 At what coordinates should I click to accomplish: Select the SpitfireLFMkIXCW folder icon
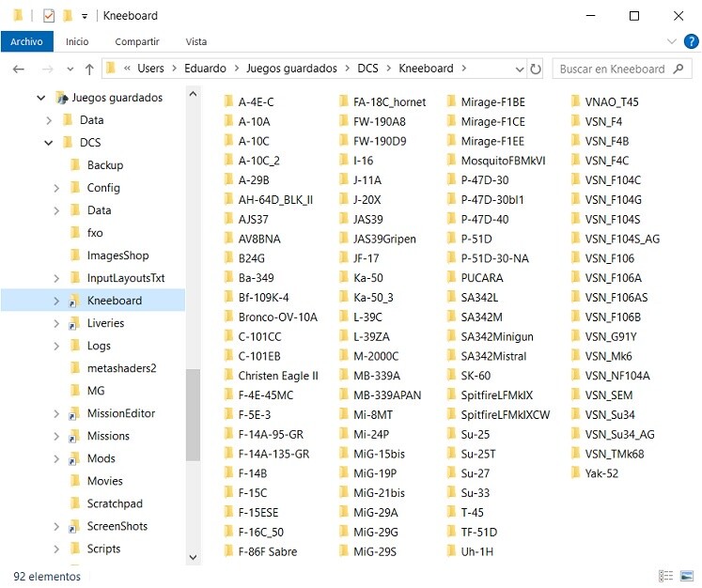(452, 414)
